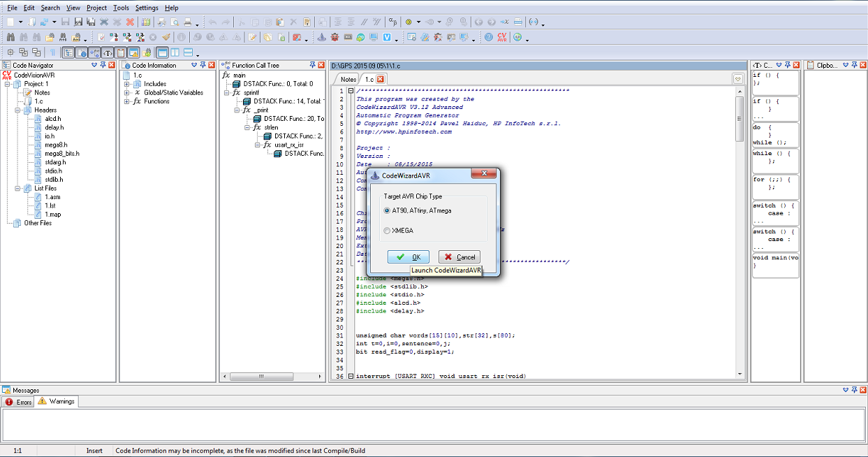Select the XMEGA chip type option
The height and width of the screenshot is (457, 868).
point(387,231)
